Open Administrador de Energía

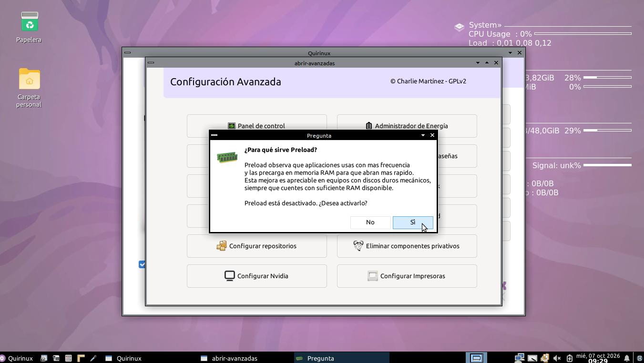pyautogui.click(x=407, y=126)
